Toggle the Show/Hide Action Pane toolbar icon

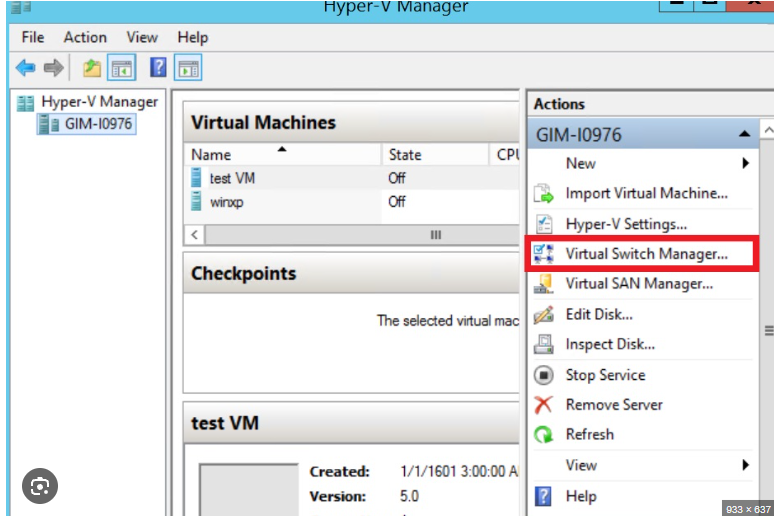coord(188,68)
